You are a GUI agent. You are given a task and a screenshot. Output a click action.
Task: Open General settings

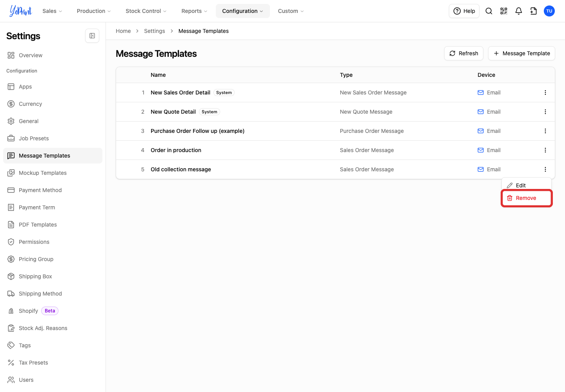53,121
